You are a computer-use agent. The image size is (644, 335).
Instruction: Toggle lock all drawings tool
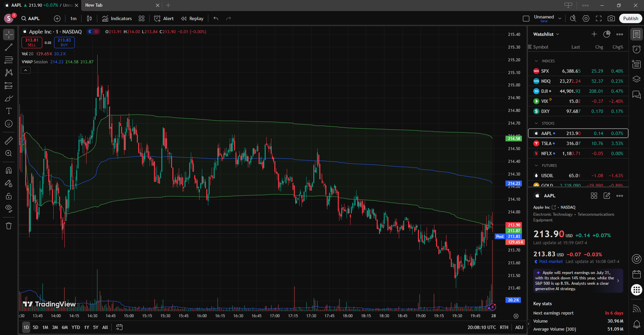pyautogui.click(x=9, y=196)
